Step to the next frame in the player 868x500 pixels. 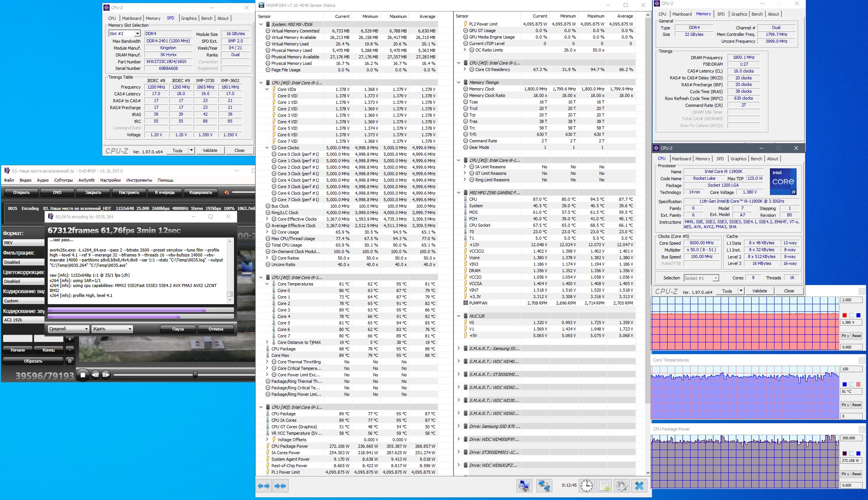(x=106, y=375)
